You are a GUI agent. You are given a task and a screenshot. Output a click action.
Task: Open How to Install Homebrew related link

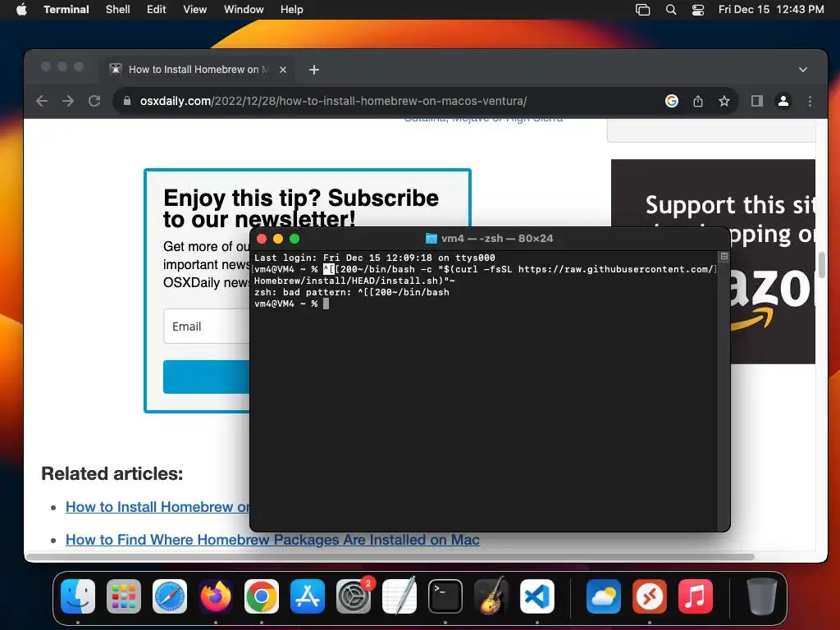tap(157, 507)
